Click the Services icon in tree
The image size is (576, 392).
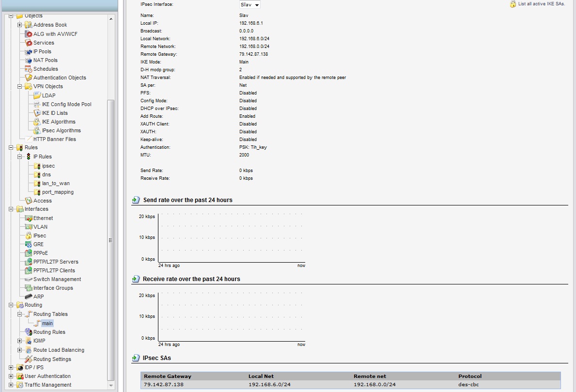point(29,43)
